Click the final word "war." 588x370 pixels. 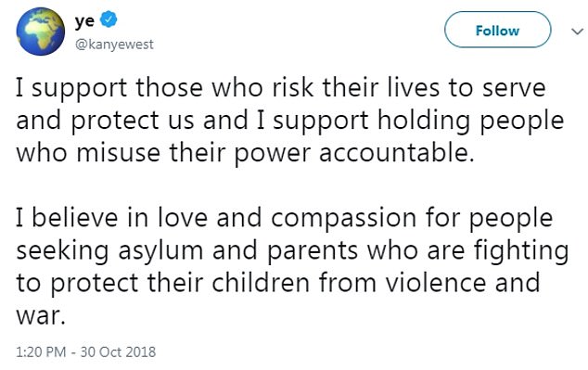[x=41, y=317]
